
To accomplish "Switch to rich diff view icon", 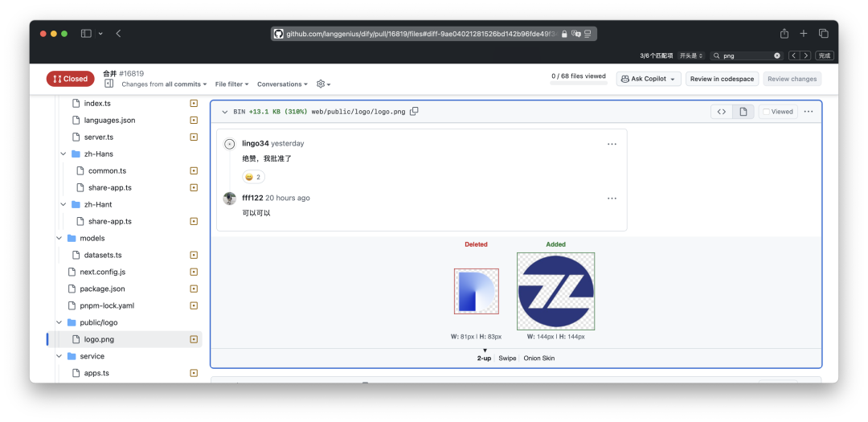I will 743,112.
